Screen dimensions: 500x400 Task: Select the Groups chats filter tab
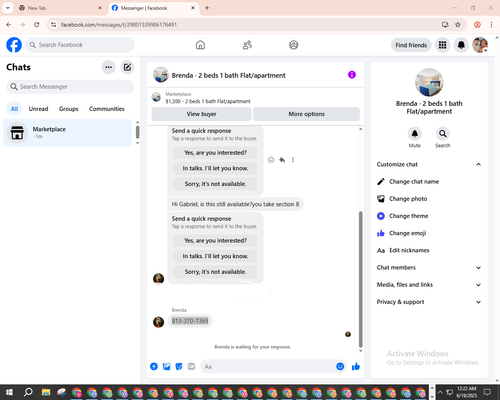click(69, 109)
